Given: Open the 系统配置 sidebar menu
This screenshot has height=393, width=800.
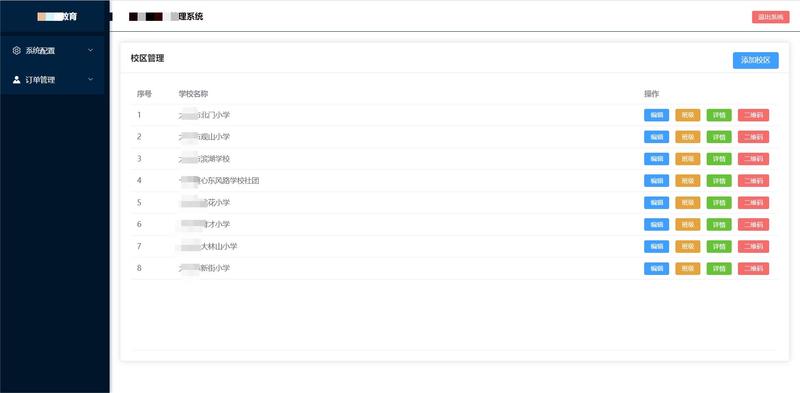Looking at the screenshot, I should (53, 51).
